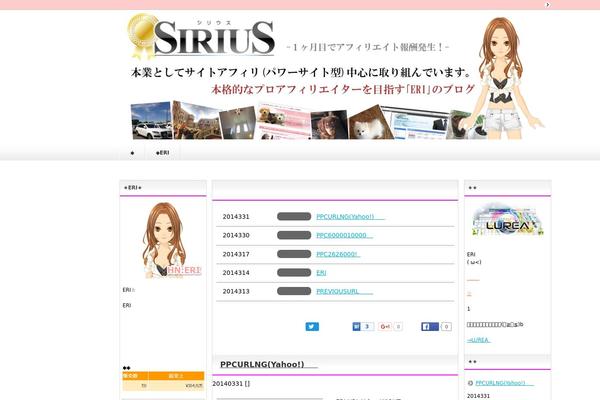Screen dimensions: 600x400
Task: Click the category badge beside date 2014330
Action: point(294,235)
